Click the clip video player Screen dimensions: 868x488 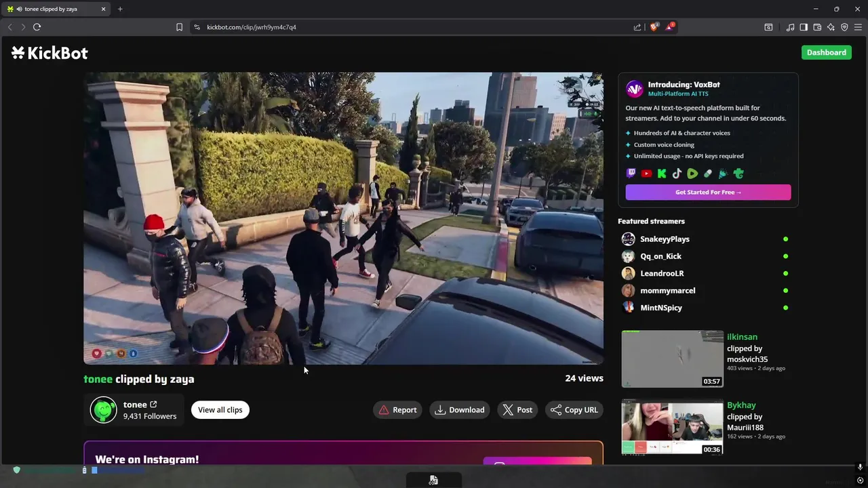point(343,218)
